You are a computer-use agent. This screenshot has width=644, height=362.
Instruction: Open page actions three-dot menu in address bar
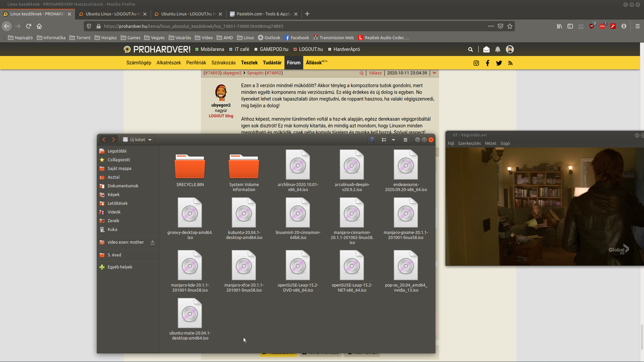click(x=491, y=26)
